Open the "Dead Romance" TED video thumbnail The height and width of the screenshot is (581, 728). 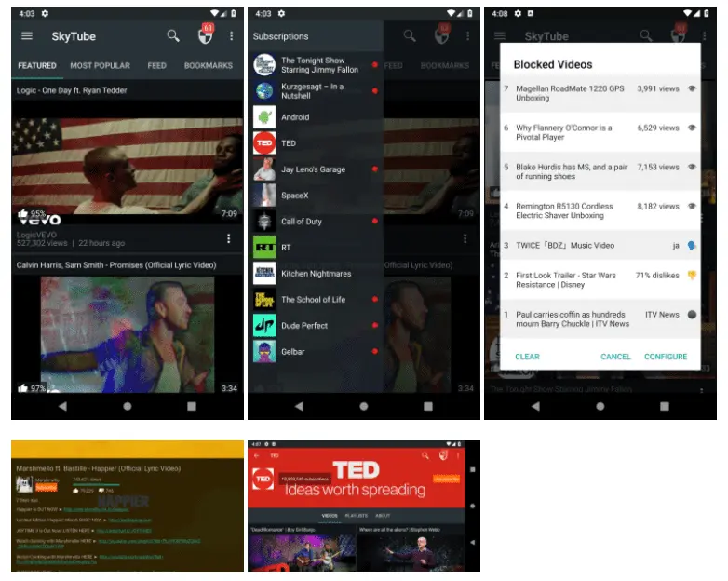click(x=302, y=553)
